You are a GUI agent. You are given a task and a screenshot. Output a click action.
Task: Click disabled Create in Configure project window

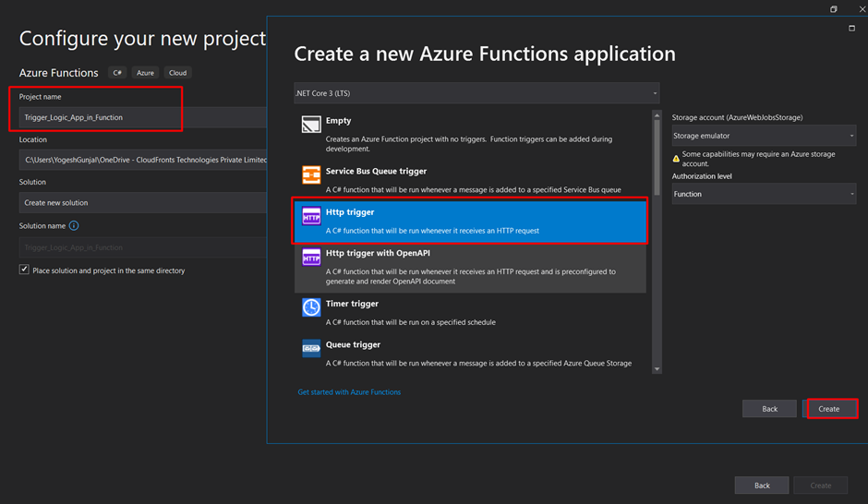coord(820,486)
